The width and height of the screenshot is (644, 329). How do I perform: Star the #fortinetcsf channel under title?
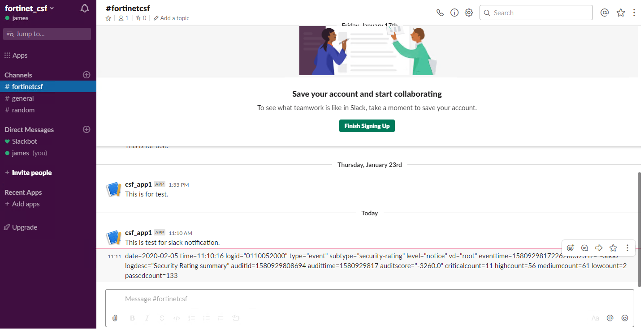coord(108,18)
